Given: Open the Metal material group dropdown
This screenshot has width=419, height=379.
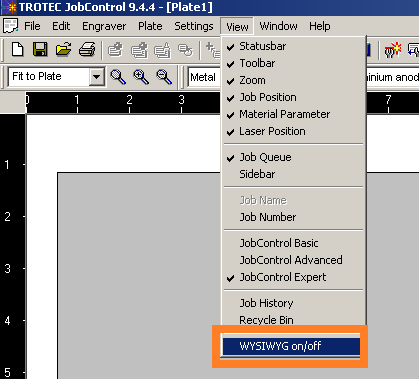Looking at the screenshot, I should 204,77.
